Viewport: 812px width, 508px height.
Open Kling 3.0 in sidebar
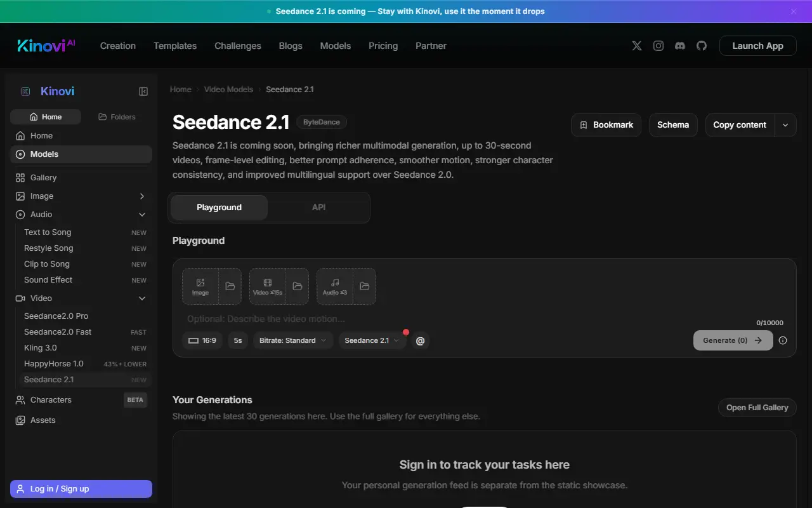pos(85,348)
